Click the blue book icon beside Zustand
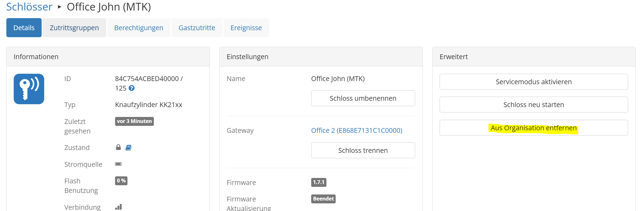The width and height of the screenshot is (644, 211). click(128, 147)
